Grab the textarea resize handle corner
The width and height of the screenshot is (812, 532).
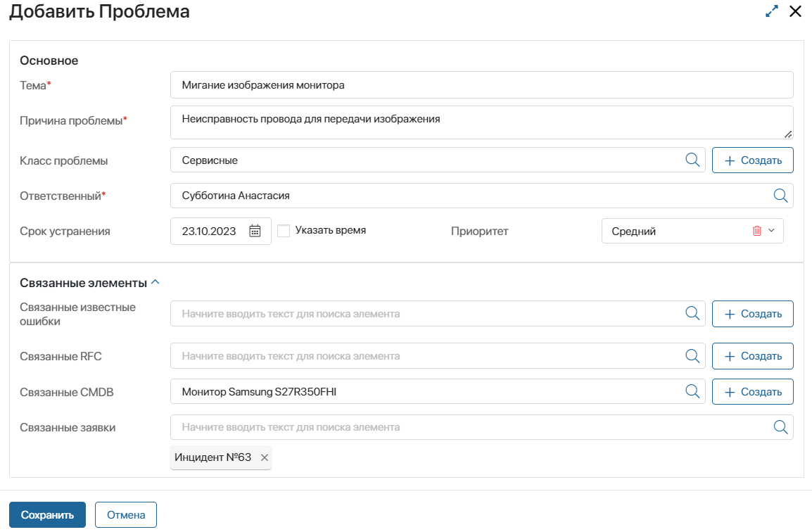[787, 134]
